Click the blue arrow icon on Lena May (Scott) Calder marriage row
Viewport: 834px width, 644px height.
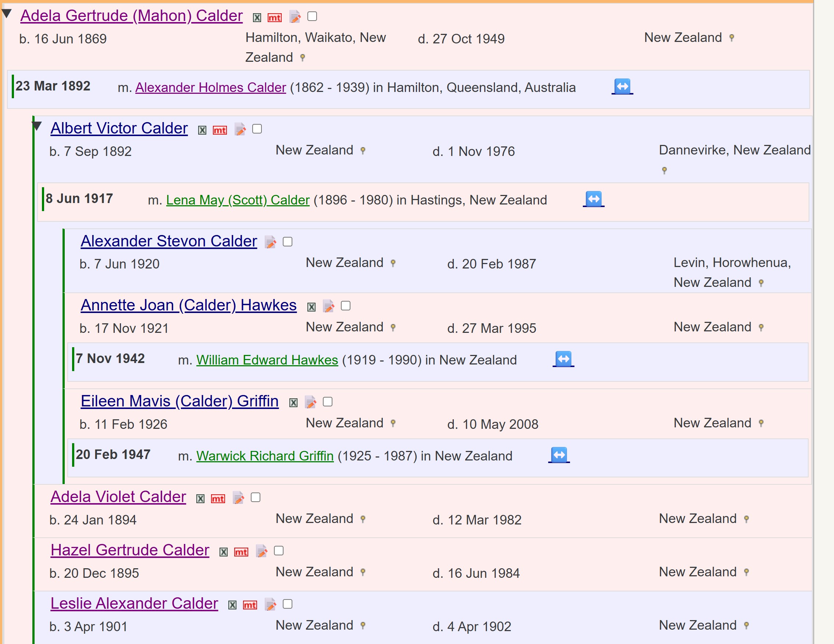594,199
